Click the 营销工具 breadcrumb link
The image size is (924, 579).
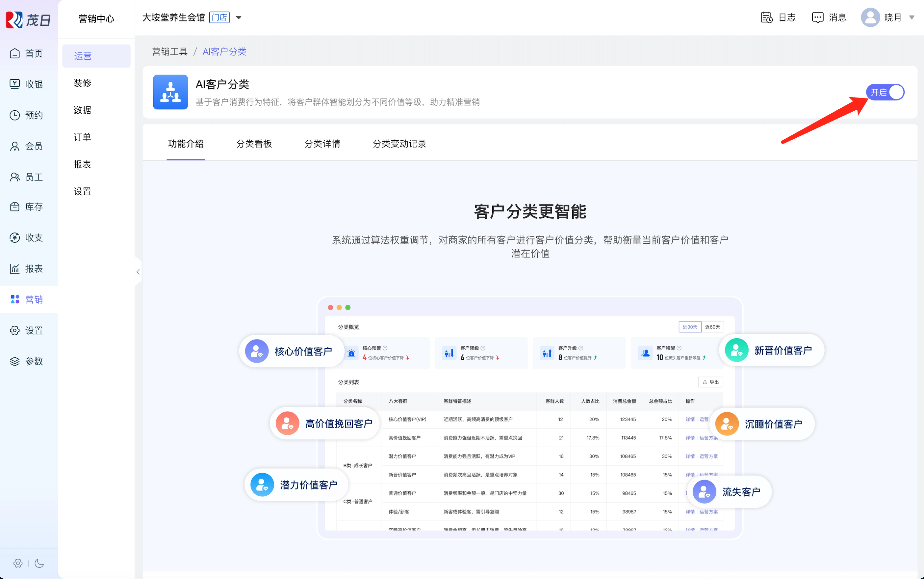click(x=170, y=52)
